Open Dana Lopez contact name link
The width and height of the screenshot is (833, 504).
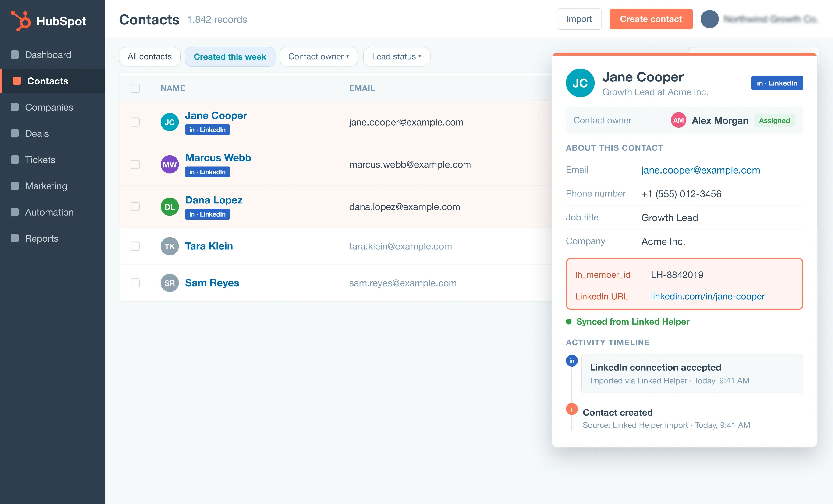(x=214, y=200)
